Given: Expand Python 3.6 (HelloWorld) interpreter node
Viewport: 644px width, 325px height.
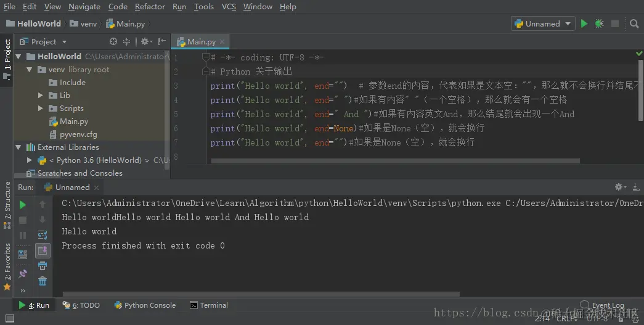Looking at the screenshot, I should (x=29, y=160).
